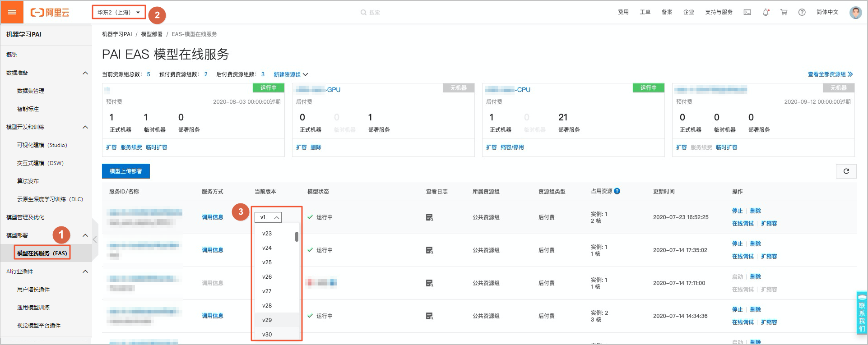Screen dimensions: 868x345
Task: Open 查看全部资源组 link
Action: (x=830, y=74)
